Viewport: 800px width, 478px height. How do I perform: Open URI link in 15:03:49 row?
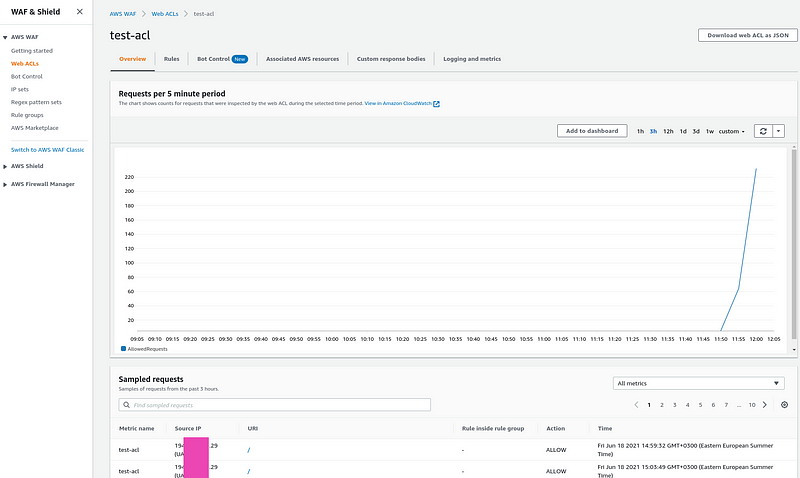(x=248, y=471)
